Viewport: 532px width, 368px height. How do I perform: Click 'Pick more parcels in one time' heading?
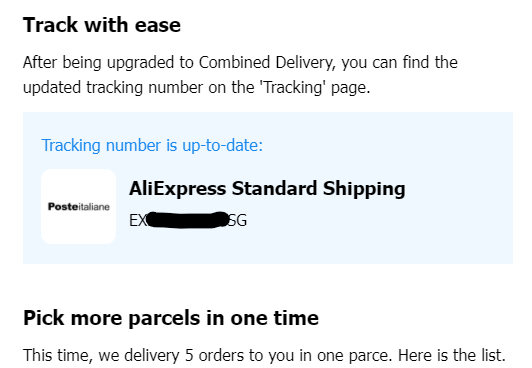click(x=171, y=318)
